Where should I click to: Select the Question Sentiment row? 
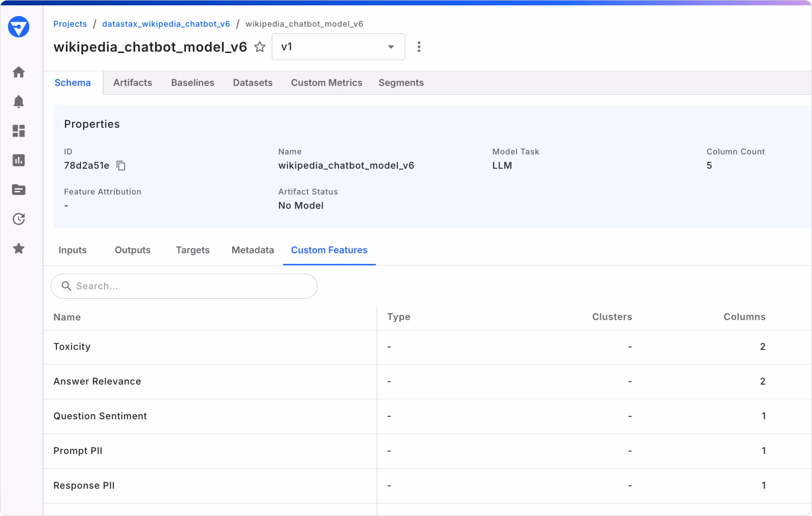pos(427,416)
